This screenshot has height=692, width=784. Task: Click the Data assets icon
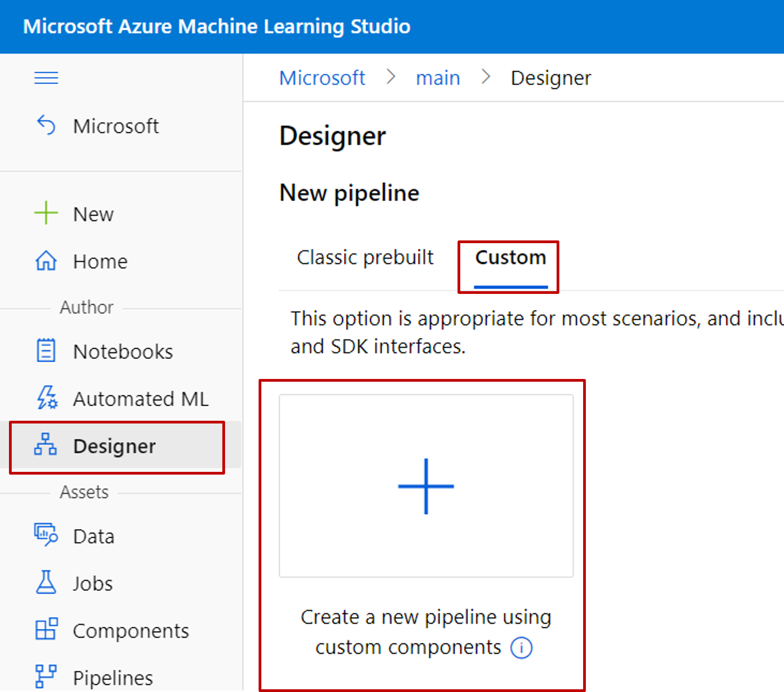(x=46, y=535)
